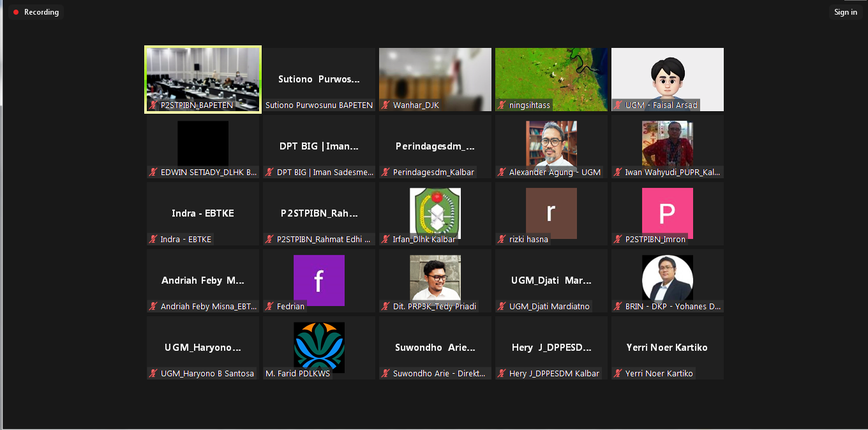Screen dimensions: 868x430
Task: Click muted mic icon beside P2STPIBN_BAPETEN
Action: [x=153, y=105]
